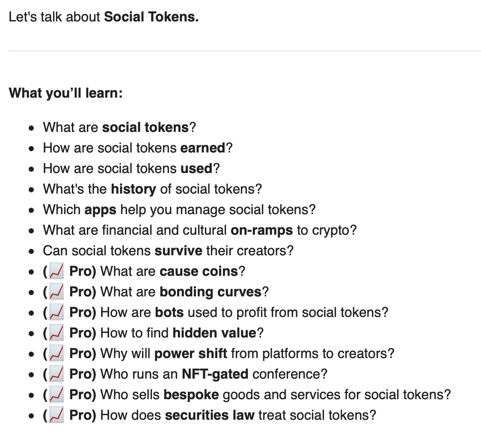Click the chart emoji on NFT-gated line
Image resolution: width=481 pixels, height=448 pixels.
pyautogui.click(x=57, y=374)
